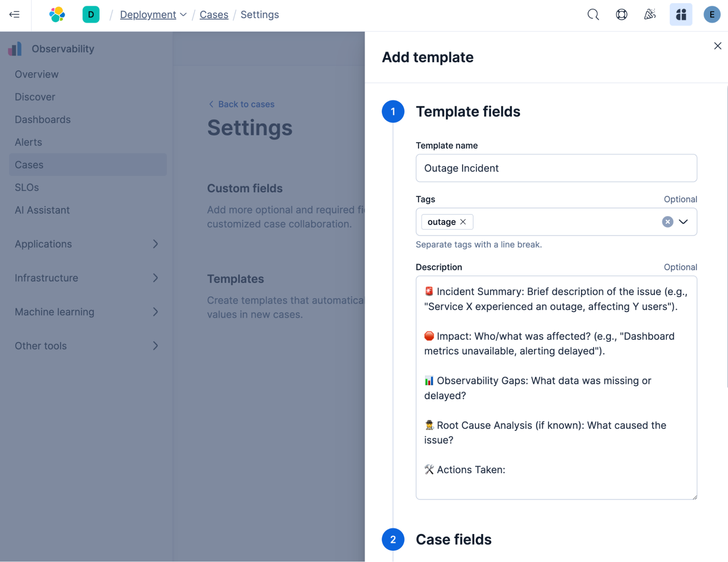
Task: Open Dashboards from the sidebar
Action: pyautogui.click(x=43, y=119)
